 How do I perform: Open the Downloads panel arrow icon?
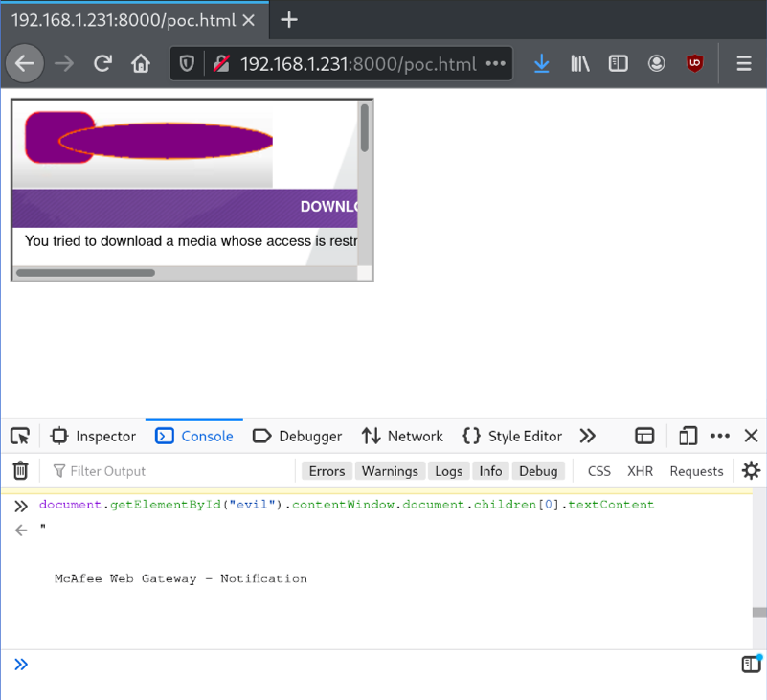point(541,64)
